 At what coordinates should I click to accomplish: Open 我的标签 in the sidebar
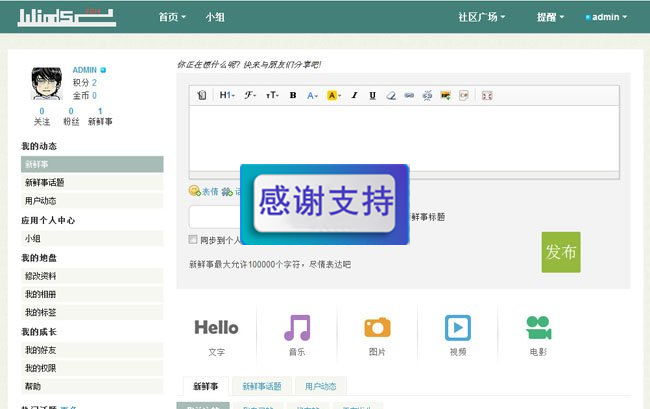tap(92, 312)
